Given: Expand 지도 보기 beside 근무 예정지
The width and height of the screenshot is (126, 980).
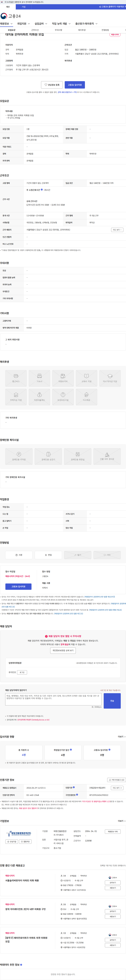Looking at the screenshot, I should (117, 230).
